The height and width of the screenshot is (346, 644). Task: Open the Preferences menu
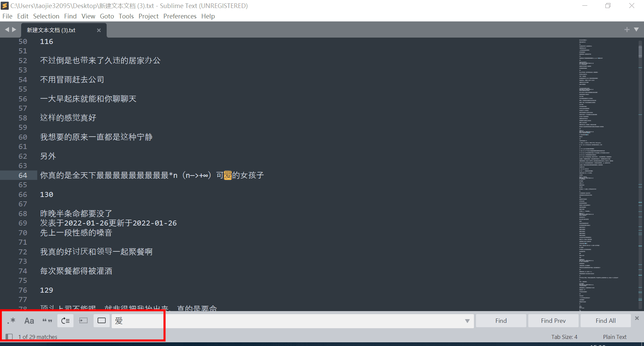click(x=180, y=16)
